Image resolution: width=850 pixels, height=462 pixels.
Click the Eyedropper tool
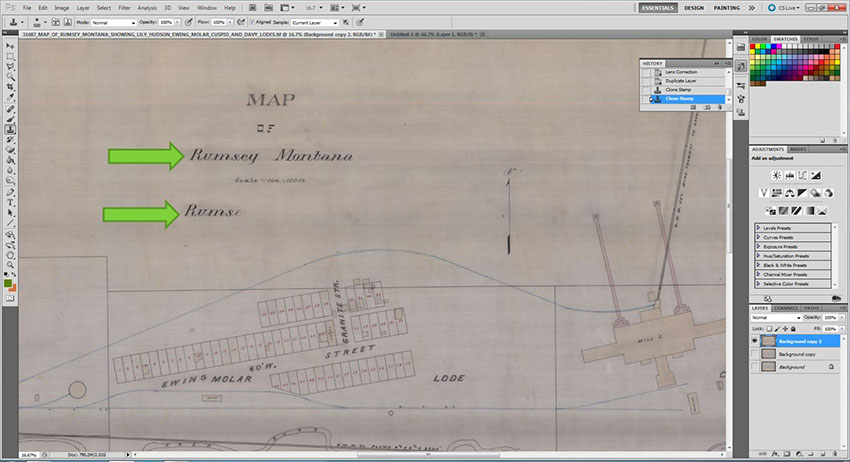10,96
